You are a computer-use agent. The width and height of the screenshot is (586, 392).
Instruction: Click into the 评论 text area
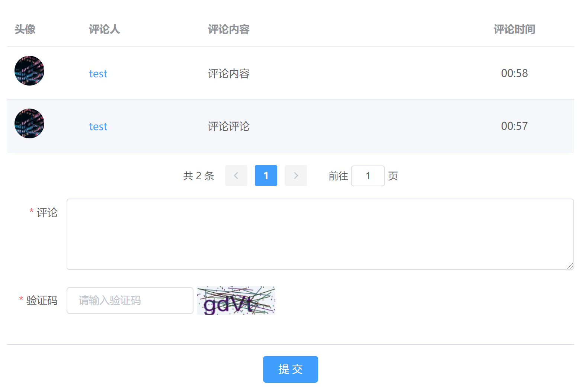click(x=320, y=234)
